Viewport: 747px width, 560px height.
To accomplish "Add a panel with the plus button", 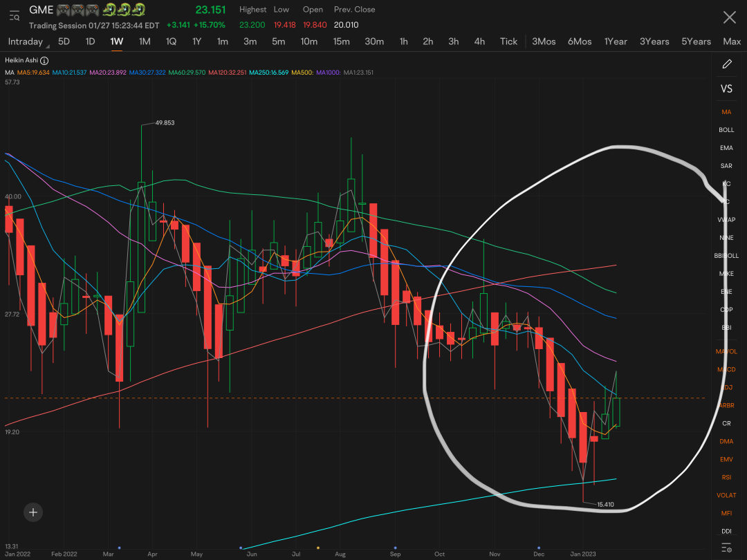I will click(x=33, y=512).
